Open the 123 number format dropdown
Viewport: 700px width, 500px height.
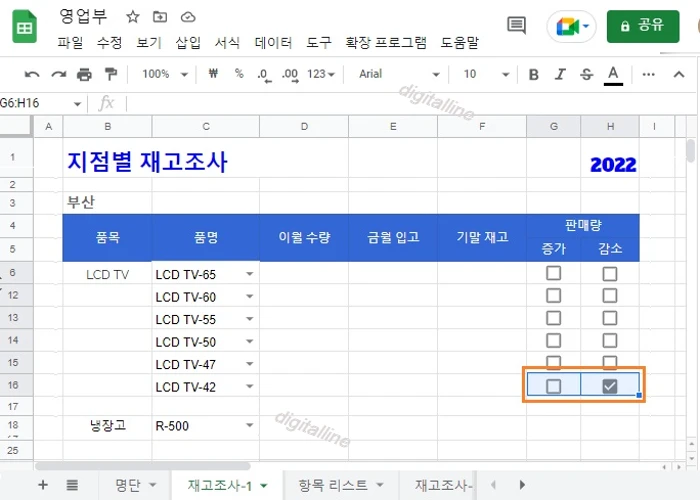coord(321,74)
